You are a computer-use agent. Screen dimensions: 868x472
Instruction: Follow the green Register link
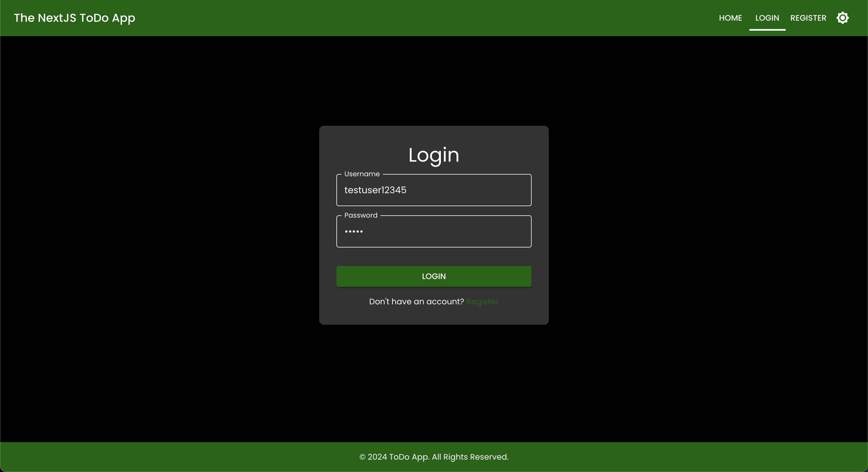point(482,301)
